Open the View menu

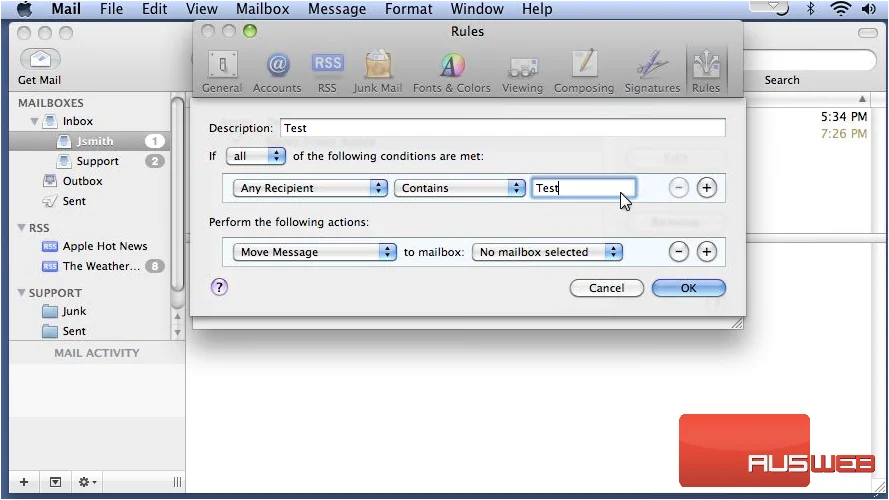[x=201, y=9]
